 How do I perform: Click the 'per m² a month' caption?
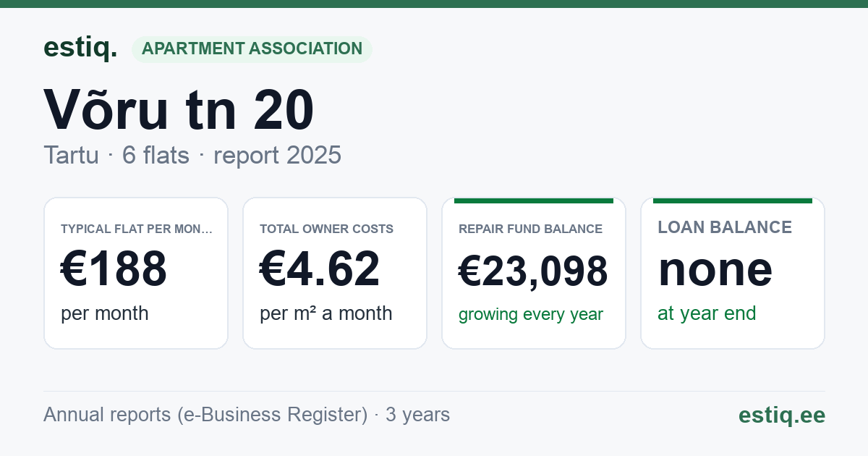[x=326, y=313]
